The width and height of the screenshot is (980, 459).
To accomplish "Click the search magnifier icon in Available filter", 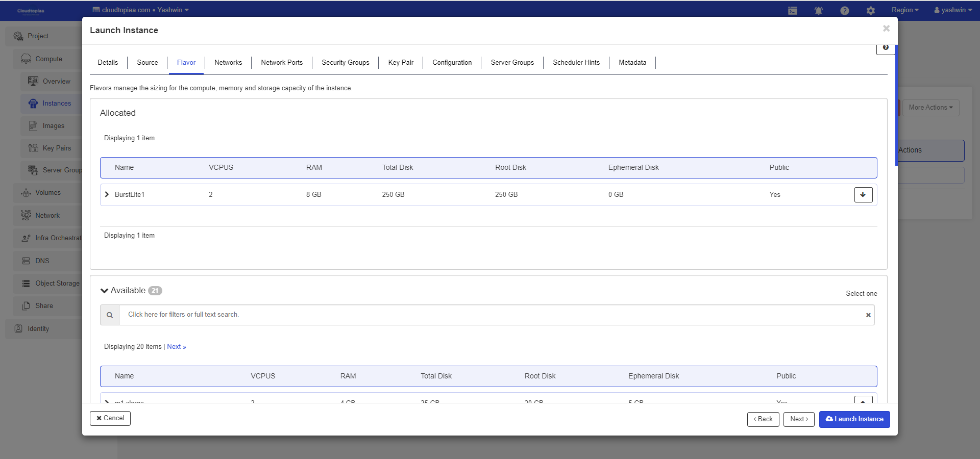I will click(x=110, y=315).
